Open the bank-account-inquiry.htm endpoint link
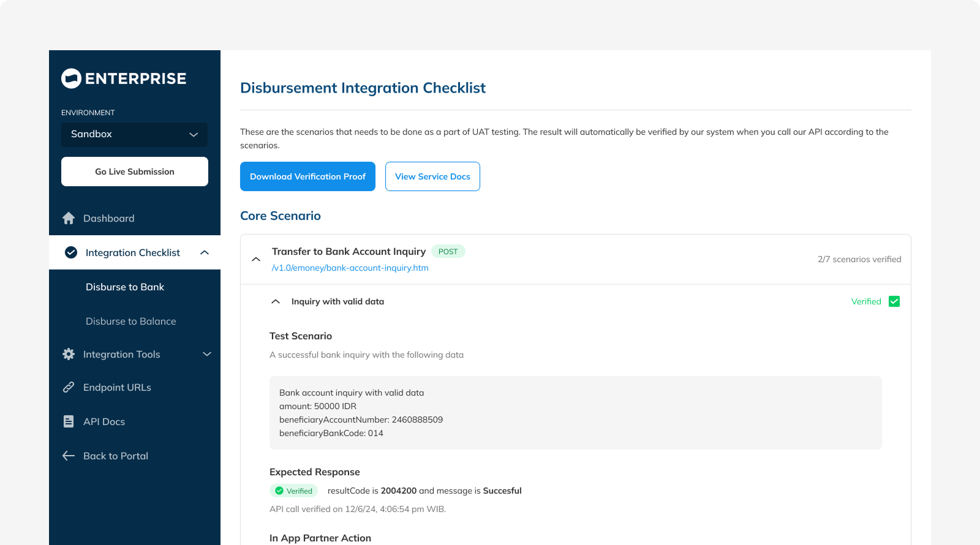980x545 pixels. pos(350,268)
